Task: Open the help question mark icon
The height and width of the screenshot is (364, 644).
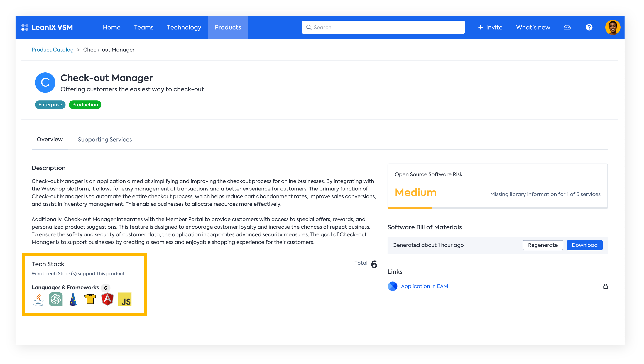Action: 589,27
